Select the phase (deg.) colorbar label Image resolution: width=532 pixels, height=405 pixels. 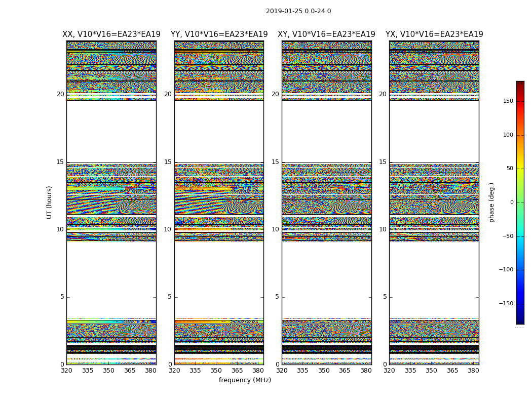tap(491, 202)
